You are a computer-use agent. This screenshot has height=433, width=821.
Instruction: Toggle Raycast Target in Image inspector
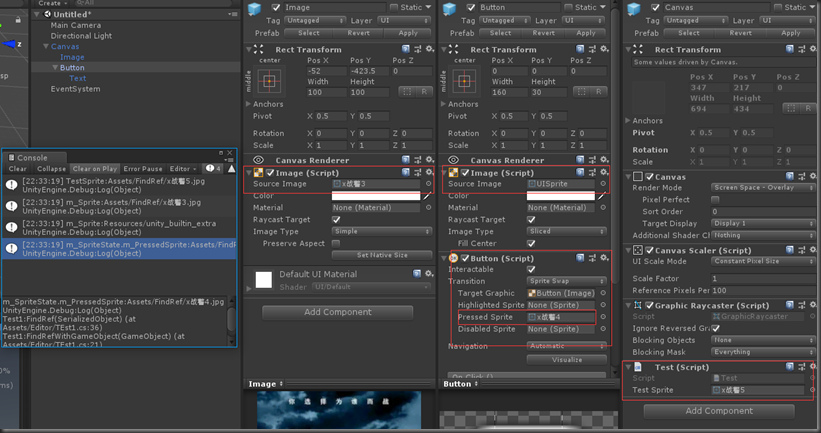click(x=336, y=219)
